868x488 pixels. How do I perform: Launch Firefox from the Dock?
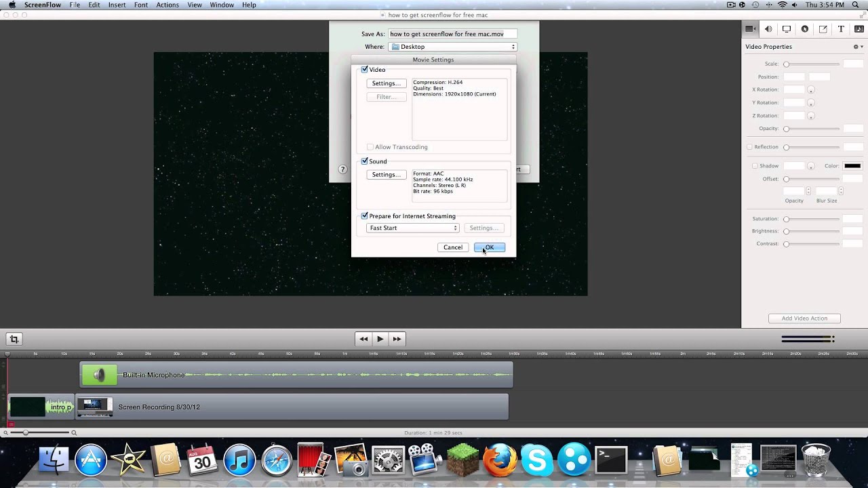pyautogui.click(x=500, y=461)
